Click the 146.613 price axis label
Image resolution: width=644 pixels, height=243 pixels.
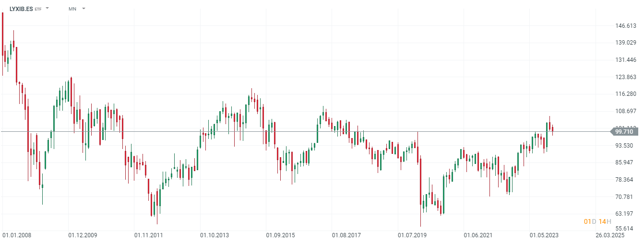[625, 26]
